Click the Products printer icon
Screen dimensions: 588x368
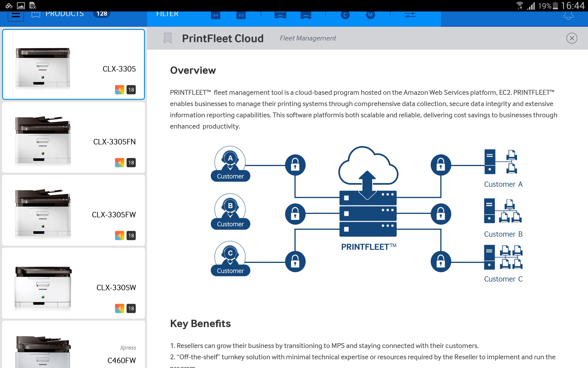point(36,14)
